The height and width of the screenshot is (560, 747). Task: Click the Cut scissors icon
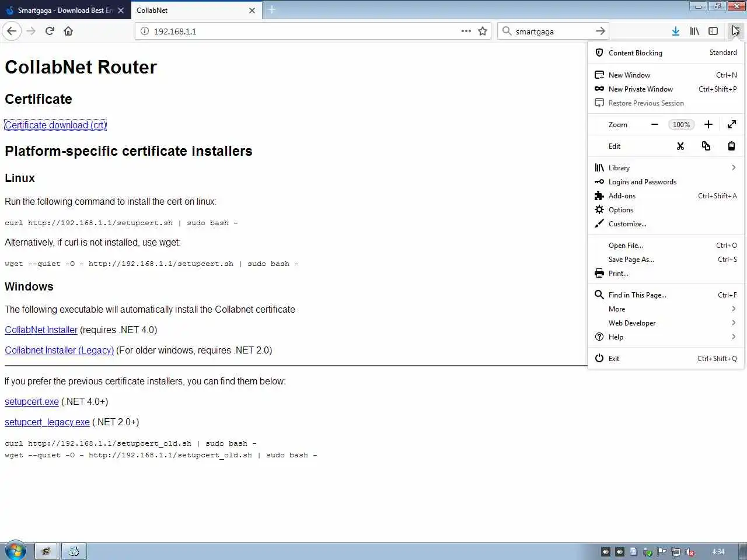click(680, 146)
